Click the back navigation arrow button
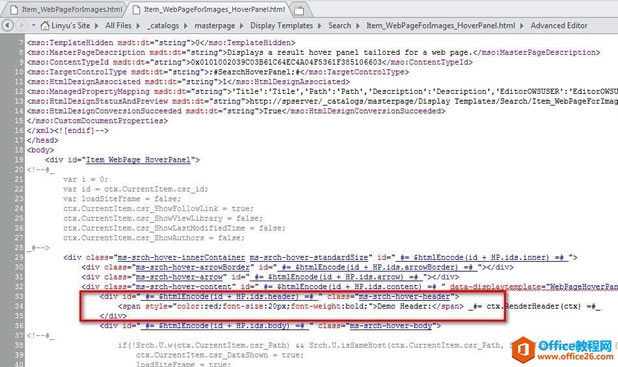 pos(7,26)
